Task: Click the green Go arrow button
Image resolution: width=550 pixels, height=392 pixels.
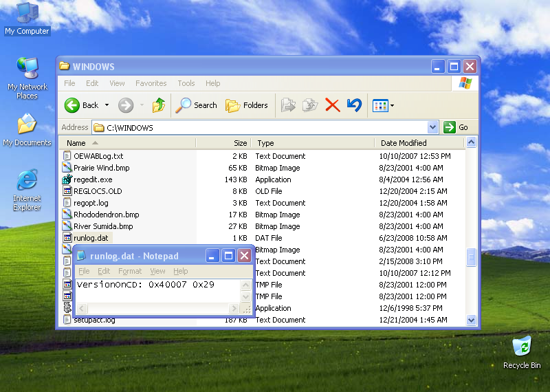Action: click(450, 127)
